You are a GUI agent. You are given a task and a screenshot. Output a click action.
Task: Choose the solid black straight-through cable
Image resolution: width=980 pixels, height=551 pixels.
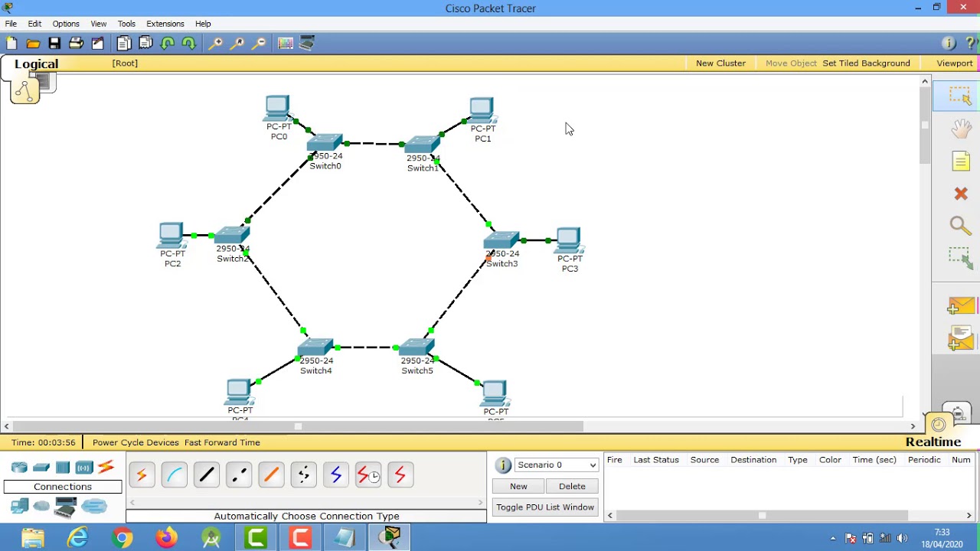206,475
